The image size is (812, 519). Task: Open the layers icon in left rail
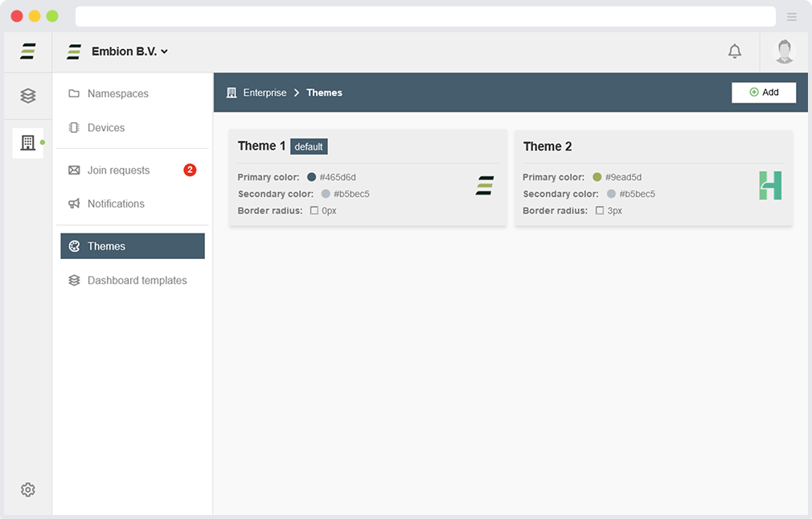coord(28,96)
